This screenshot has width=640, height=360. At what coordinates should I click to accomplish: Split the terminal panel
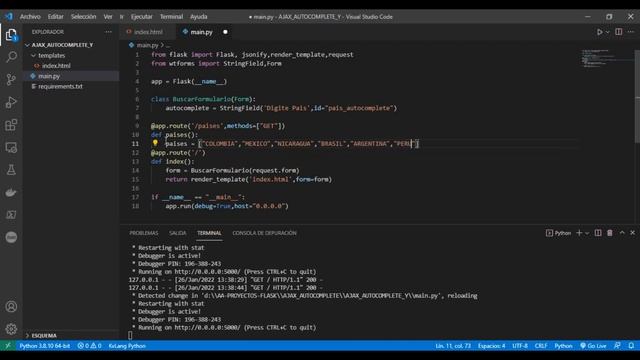point(598,233)
